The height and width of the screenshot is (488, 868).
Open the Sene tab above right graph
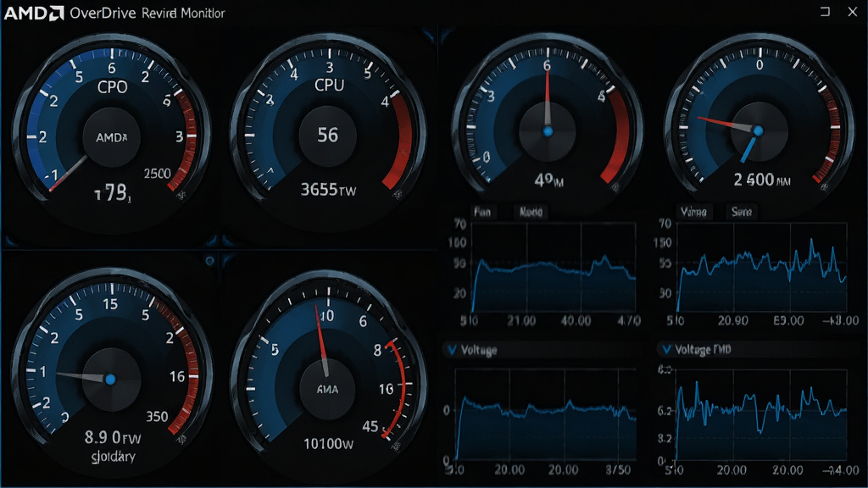741,212
